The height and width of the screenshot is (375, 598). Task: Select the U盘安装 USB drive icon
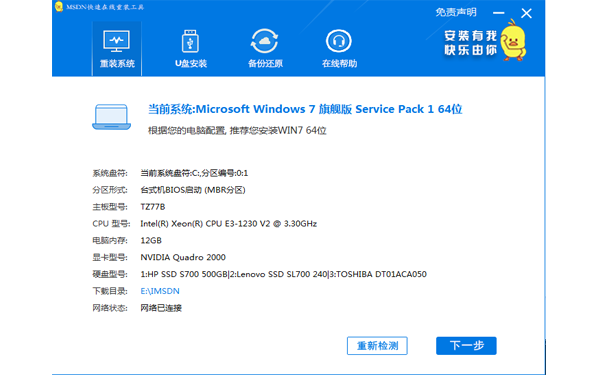tap(190, 41)
